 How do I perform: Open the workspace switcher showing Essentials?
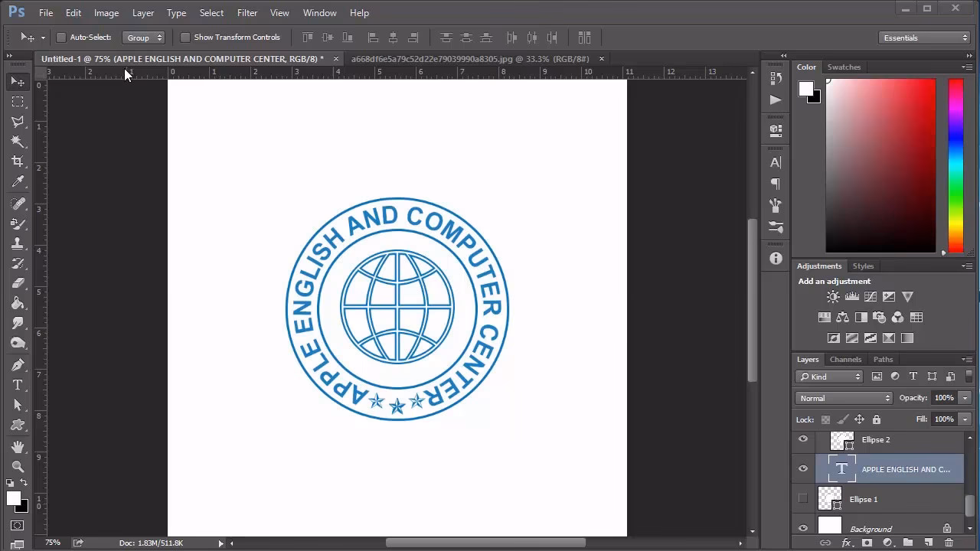pos(924,37)
